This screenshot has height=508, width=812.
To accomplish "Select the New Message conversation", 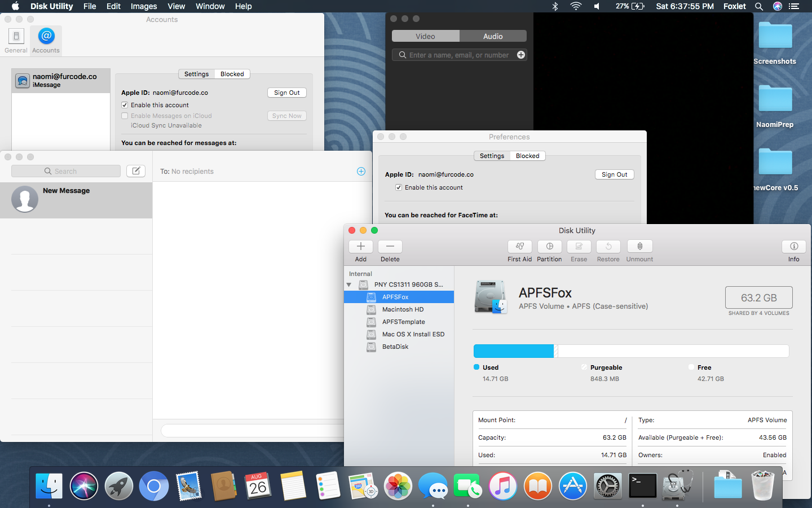I will coord(76,200).
